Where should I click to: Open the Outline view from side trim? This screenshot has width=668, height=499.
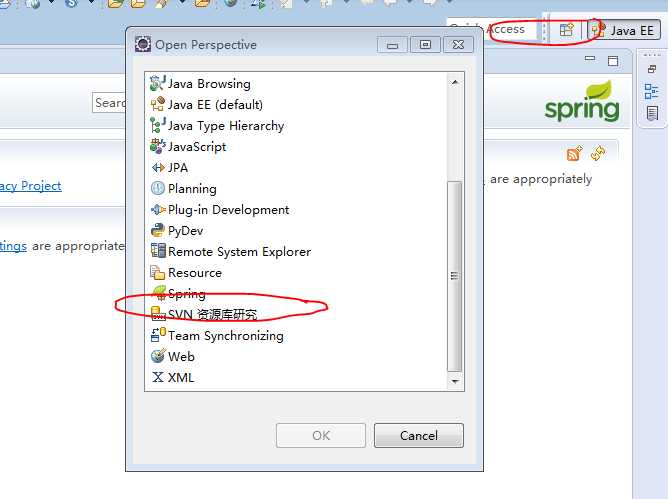[651, 91]
